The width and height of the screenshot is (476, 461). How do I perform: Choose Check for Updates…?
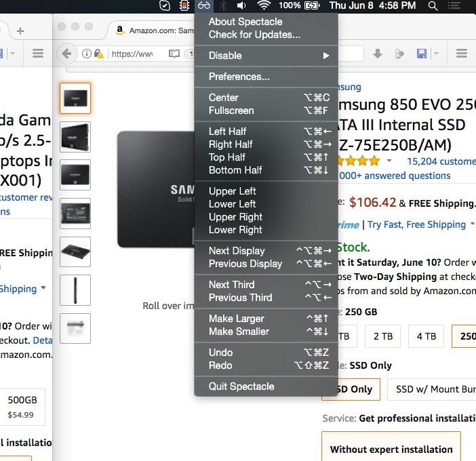266,35
